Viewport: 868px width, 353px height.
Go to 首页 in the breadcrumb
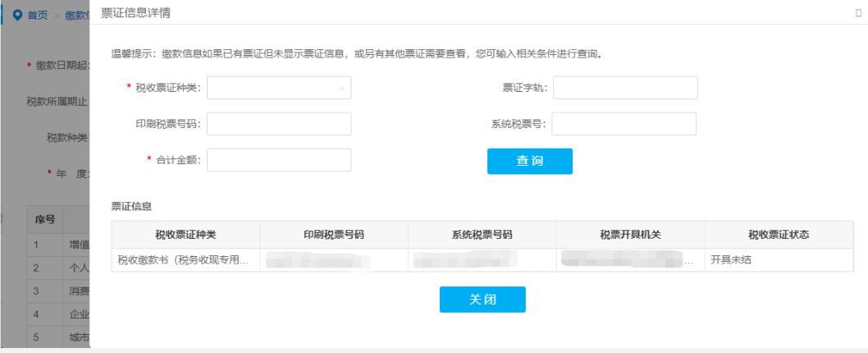pos(39,16)
